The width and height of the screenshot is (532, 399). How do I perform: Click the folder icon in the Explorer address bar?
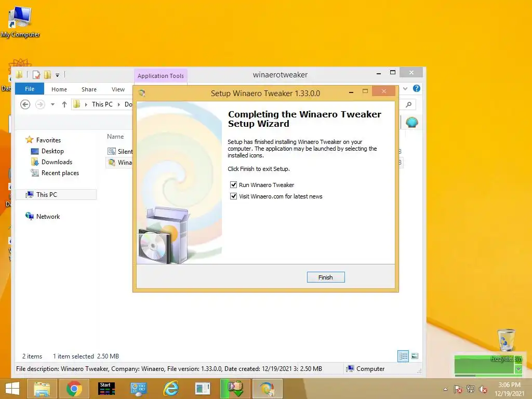[x=77, y=104]
